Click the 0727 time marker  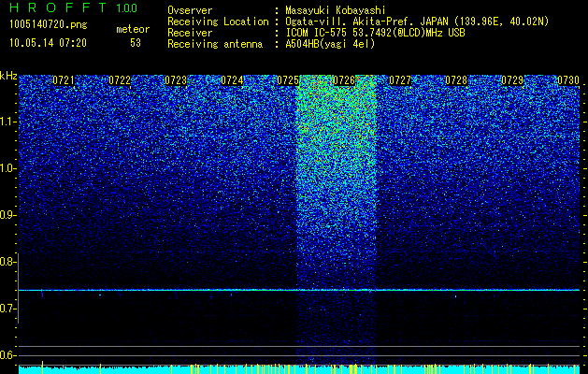[400, 80]
